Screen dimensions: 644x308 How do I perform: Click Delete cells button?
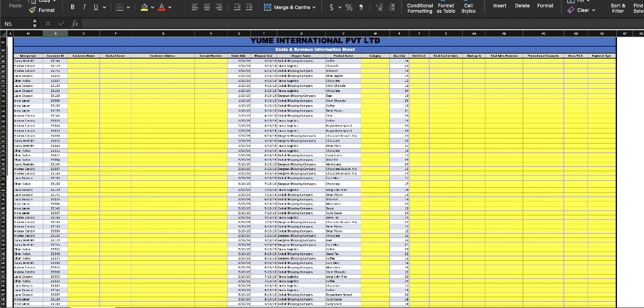click(x=522, y=6)
